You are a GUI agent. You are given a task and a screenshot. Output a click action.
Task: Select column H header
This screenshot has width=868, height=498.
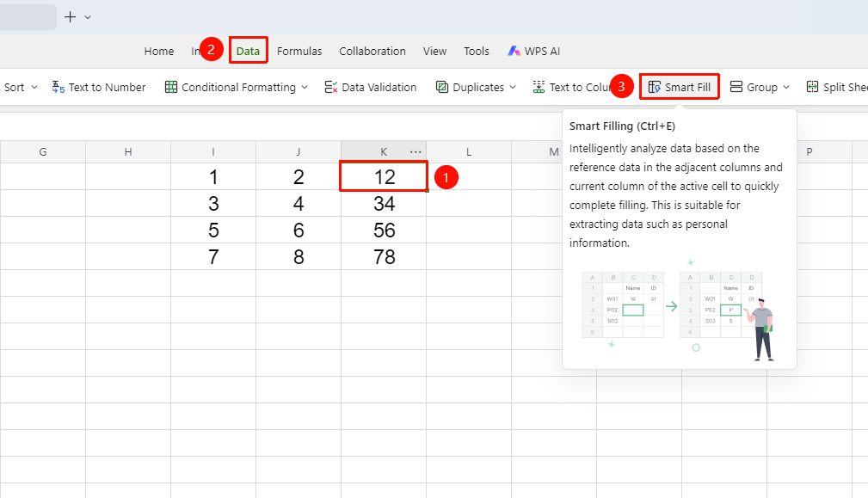click(128, 152)
